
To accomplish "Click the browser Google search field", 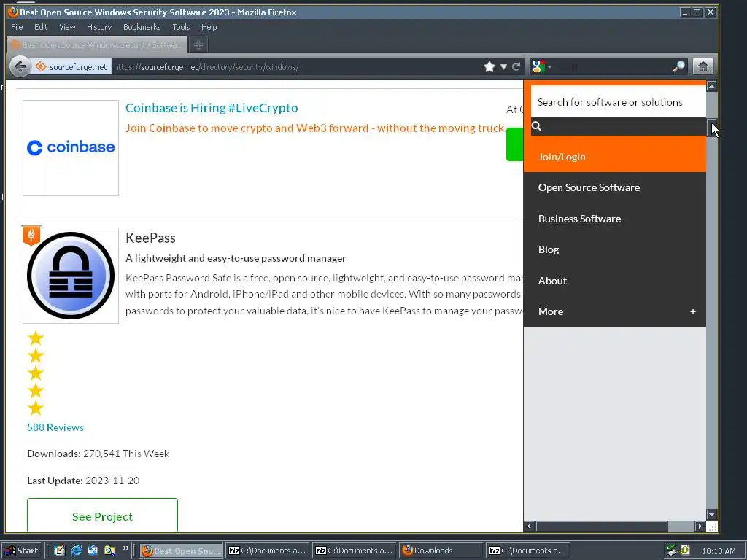I will pos(612,66).
